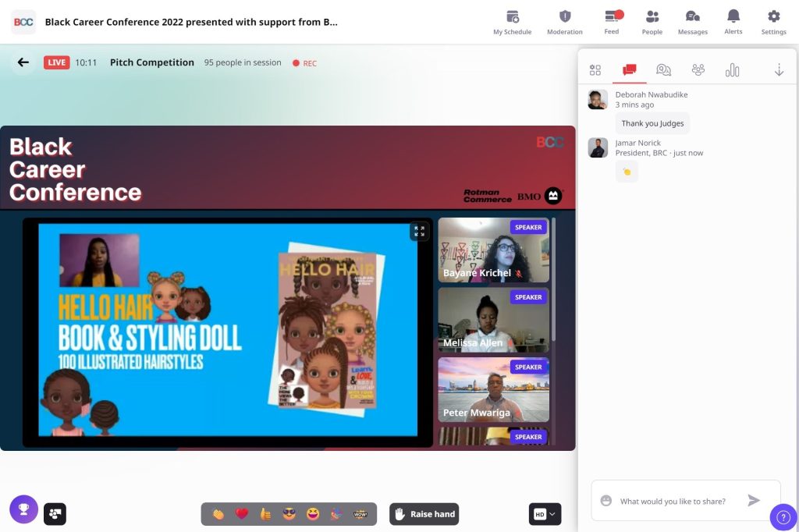This screenshot has width=799, height=532.
Task: Send the WOW reaction
Action: [360, 513]
